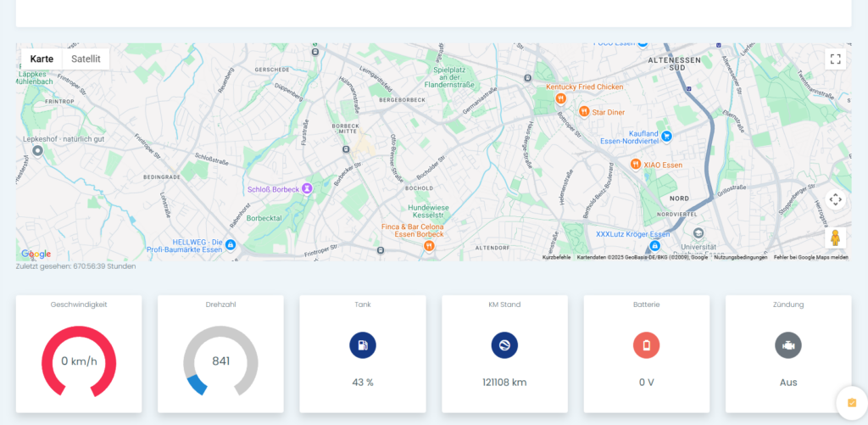
Task: Switch to Karte map view
Action: (x=42, y=59)
